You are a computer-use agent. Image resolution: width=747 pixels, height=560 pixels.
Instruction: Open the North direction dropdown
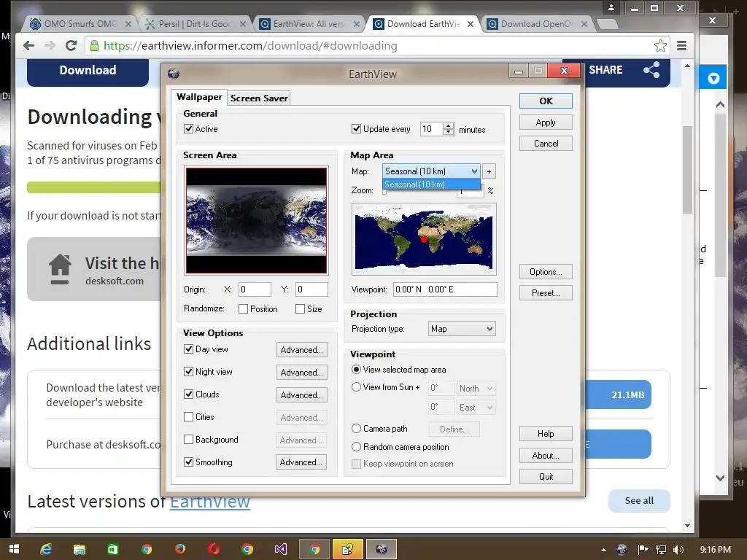(476, 389)
